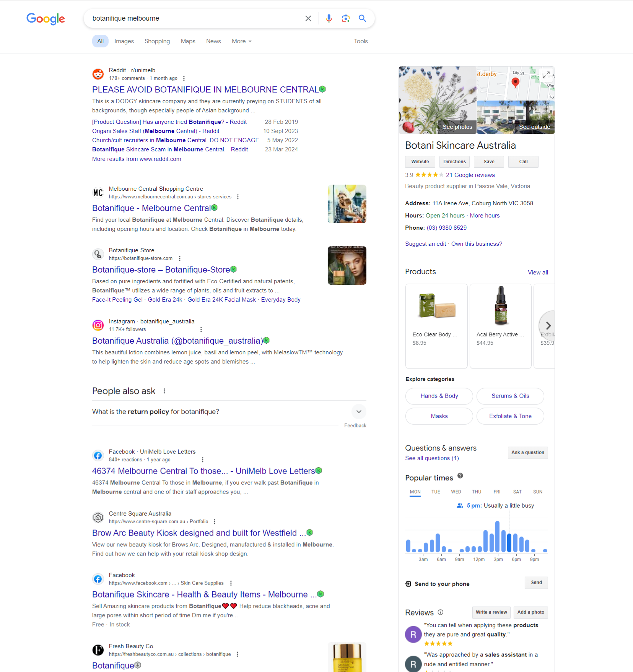Click the Popular times help icon
Screen dimensions: 633x672
click(x=460, y=476)
